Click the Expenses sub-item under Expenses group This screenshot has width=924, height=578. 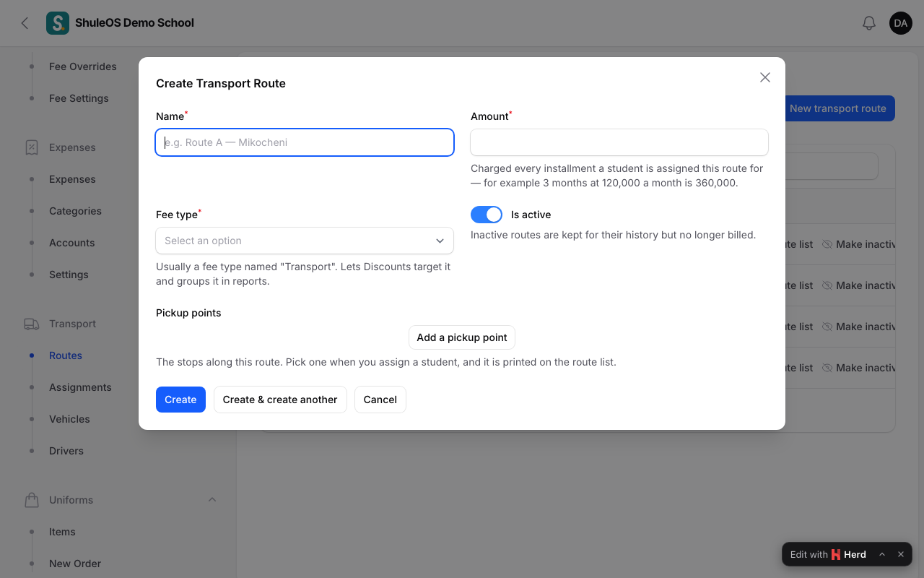72,179
